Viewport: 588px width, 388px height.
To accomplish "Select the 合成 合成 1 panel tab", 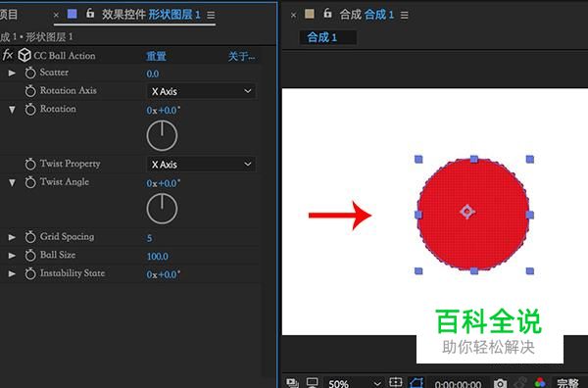I will 367,15.
